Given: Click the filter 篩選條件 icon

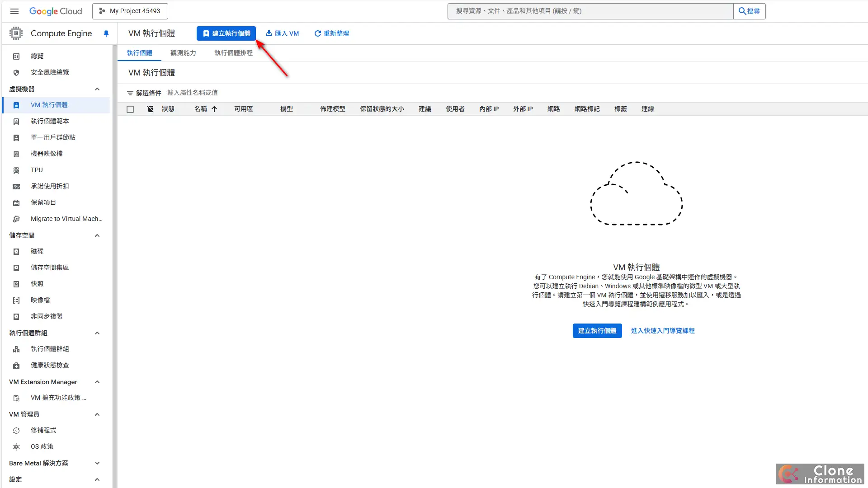Looking at the screenshot, I should coord(130,93).
